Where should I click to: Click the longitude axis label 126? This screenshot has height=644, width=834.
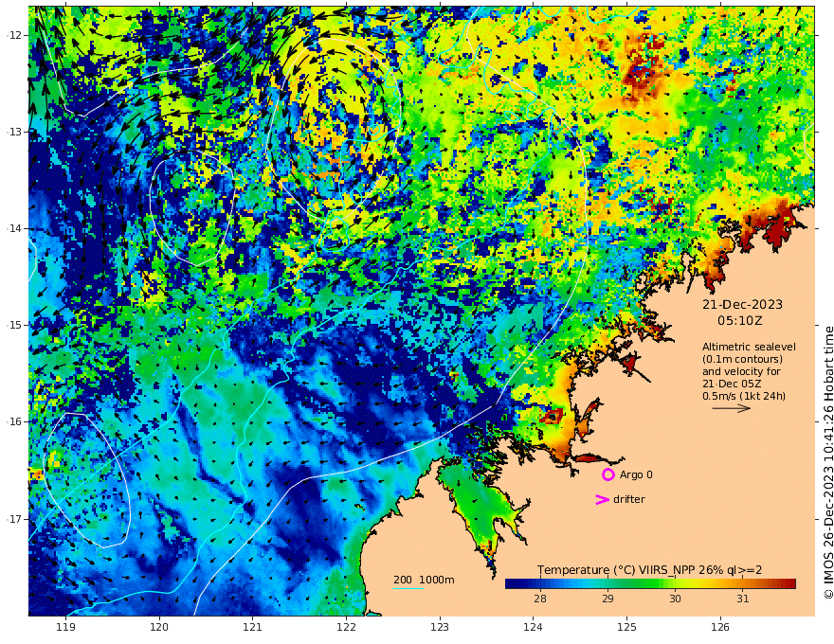coord(720,628)
